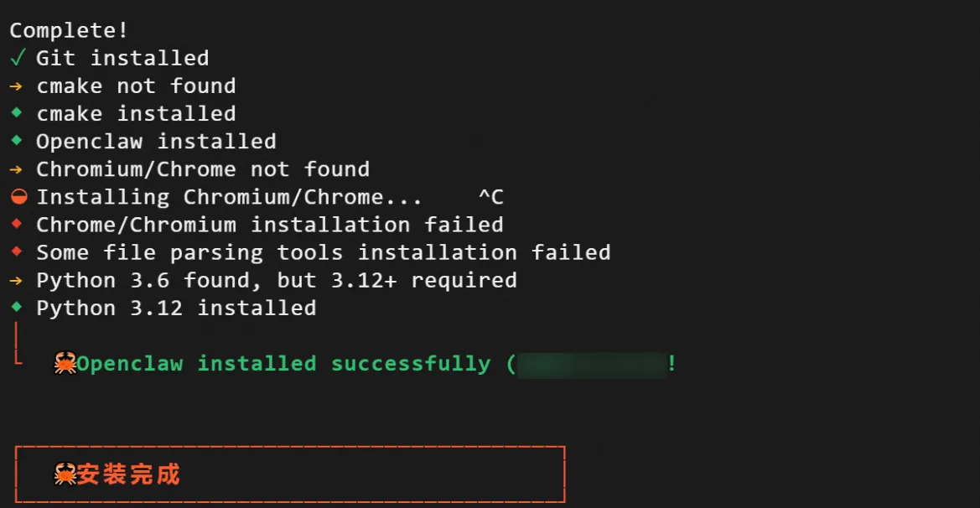Screen dimensions: 980x508
Task: Click the green diamond beside Python 3.12 installed
Action: point(17,306)
